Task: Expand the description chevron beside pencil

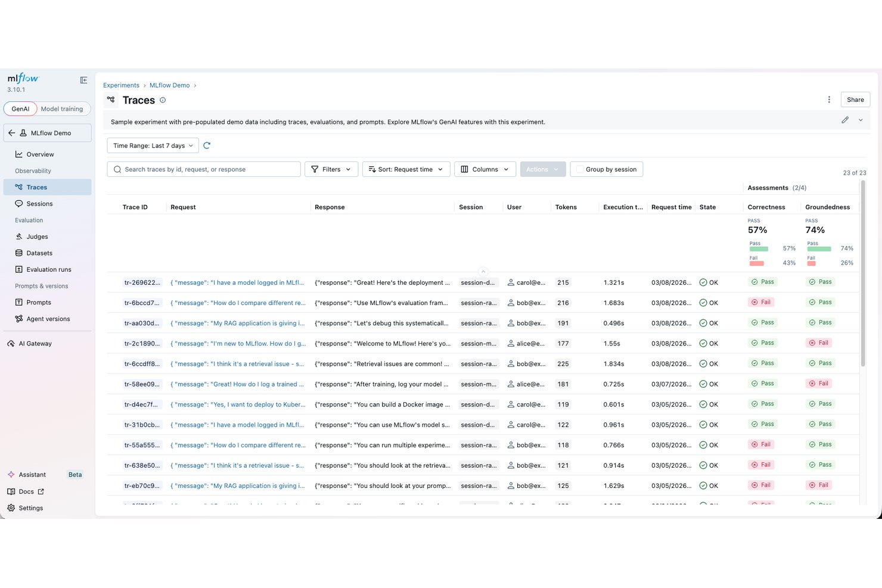Action: [861, 120]
